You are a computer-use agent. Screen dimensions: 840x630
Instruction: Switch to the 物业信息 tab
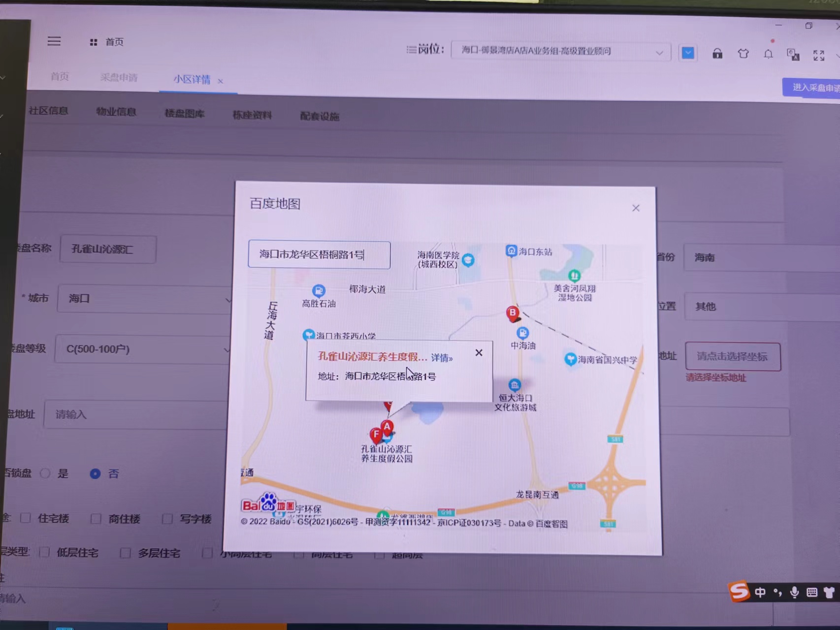coord(116,112)
